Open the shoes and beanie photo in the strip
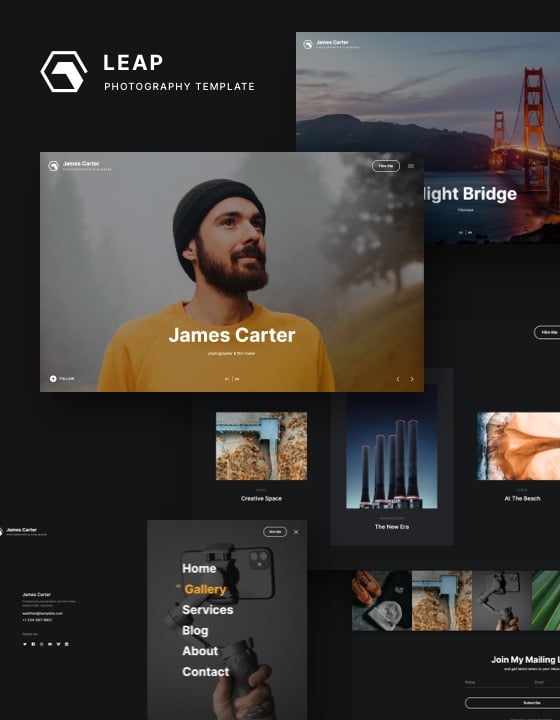The width and height of the screenshot is (560, 720). 382,601
